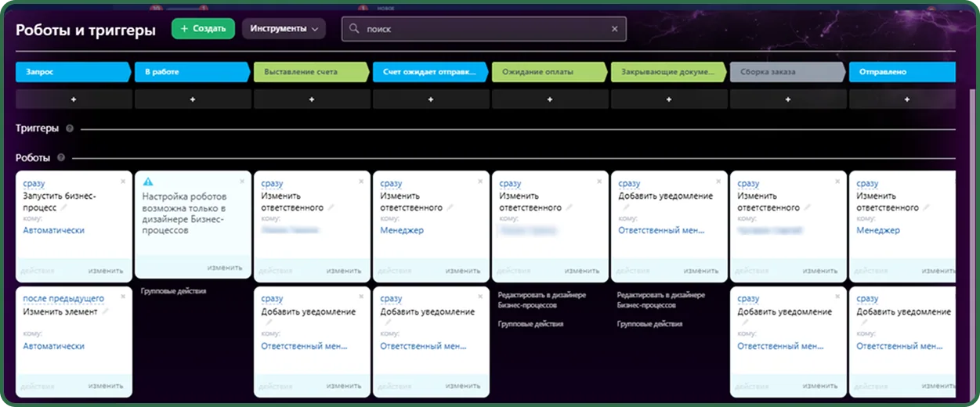Open the help icon next to Роботы
980x407 pixels.
click(x=61, y=157)
